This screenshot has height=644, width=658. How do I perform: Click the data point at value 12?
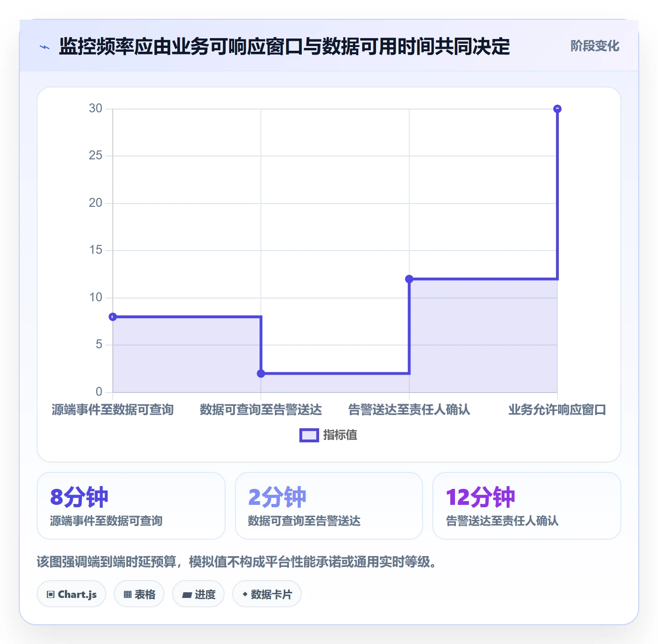click(409, 279)
